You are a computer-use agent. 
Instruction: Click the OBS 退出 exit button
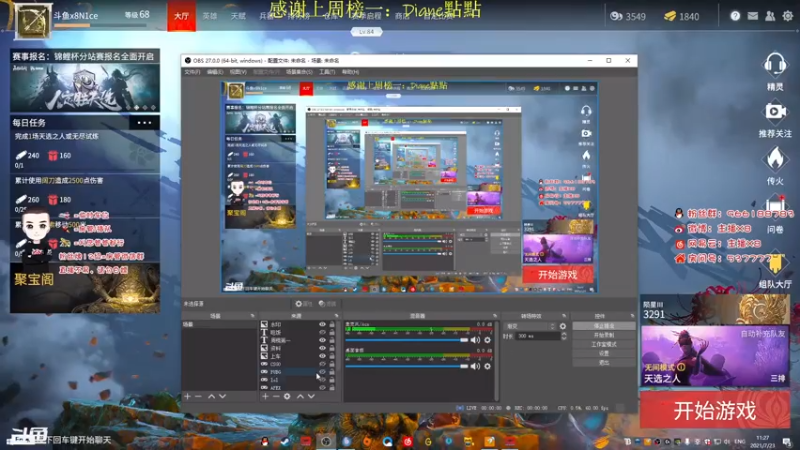click(604, 362)
